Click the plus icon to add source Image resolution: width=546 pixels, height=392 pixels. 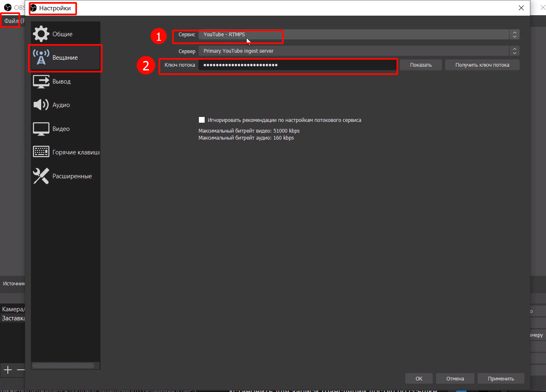tap(8, 370)
